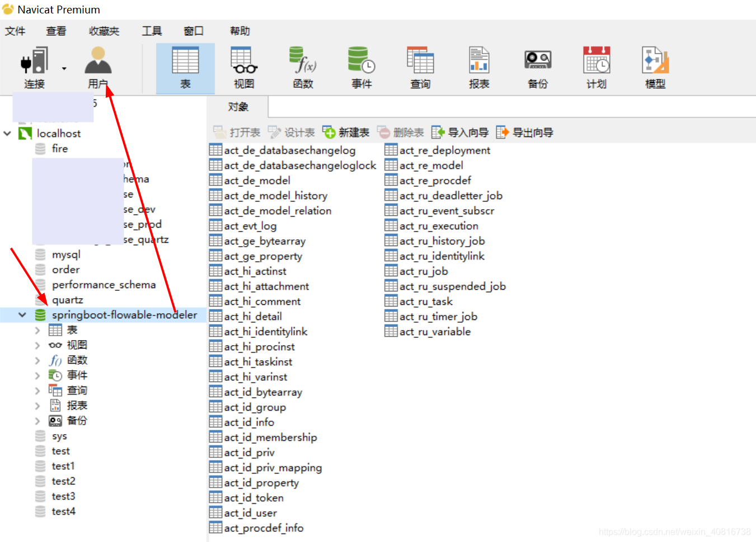
Task: Select the quartz database
Action: tap(68, 300)
